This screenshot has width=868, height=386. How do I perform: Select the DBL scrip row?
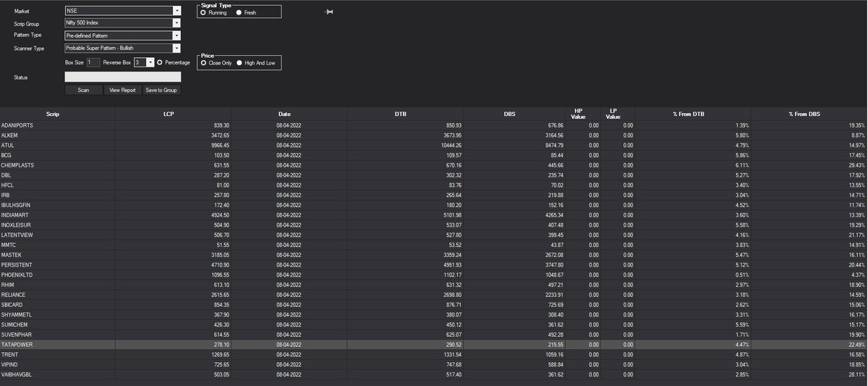tap(434, 175)
